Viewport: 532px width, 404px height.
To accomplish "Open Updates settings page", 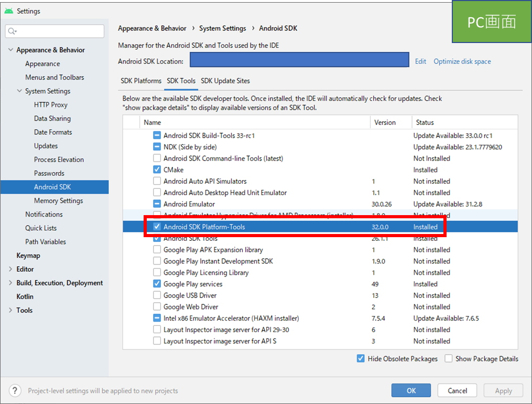I will (x=46, y=146).
